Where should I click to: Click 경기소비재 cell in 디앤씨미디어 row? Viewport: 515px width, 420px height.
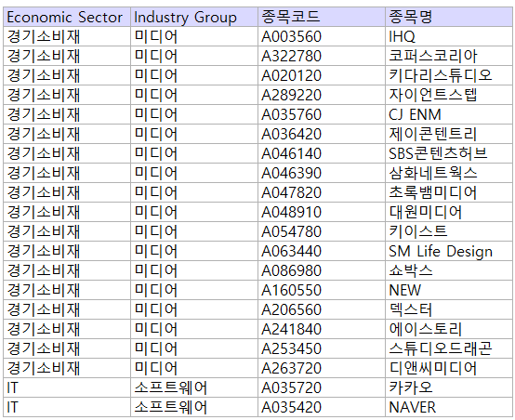67,369
